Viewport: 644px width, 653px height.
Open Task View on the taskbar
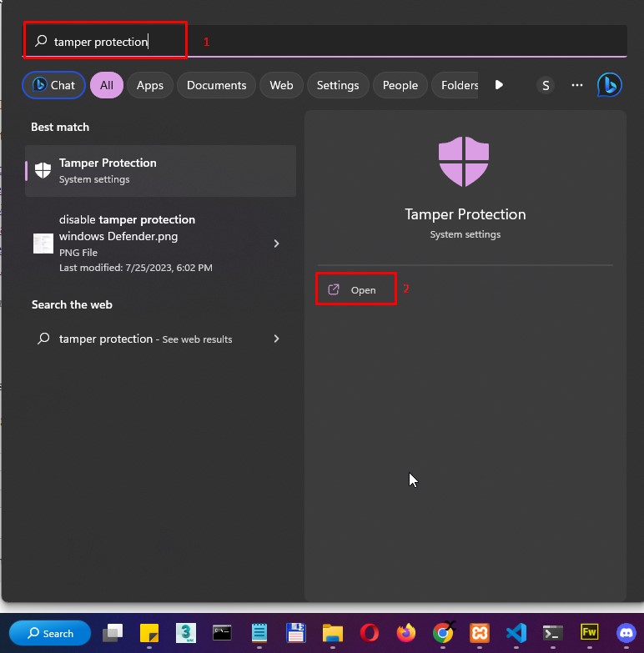pyautogui.click(x=113, y=633)
